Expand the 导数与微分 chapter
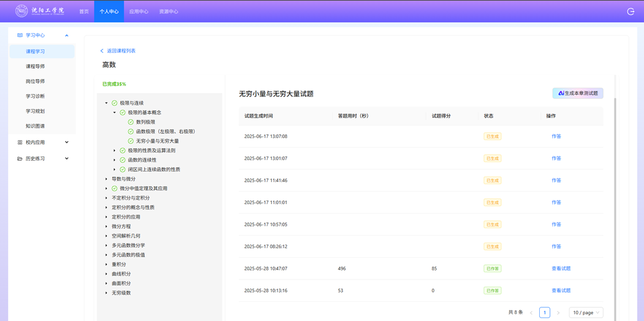This screenshot has width=644, height=321. tap(107, 179)
